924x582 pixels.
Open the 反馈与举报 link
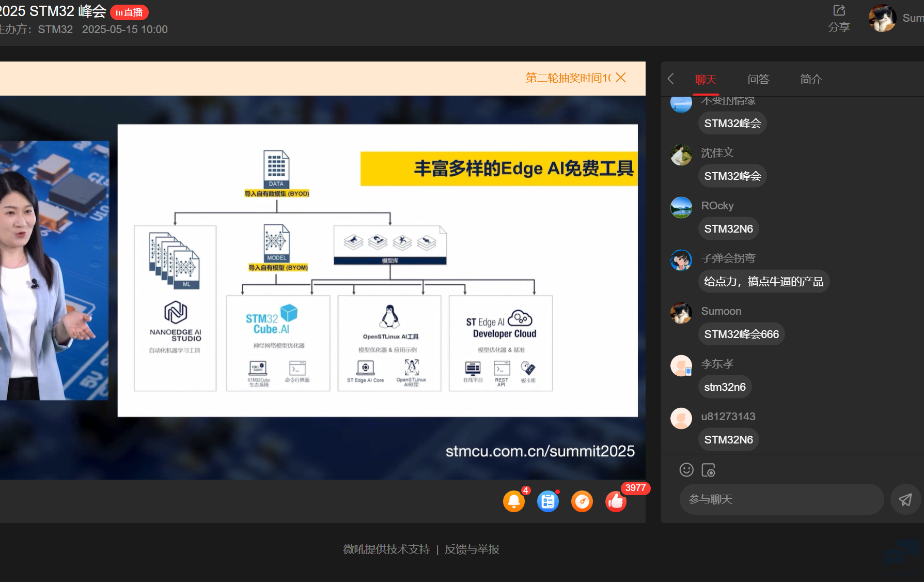(472, 549)
